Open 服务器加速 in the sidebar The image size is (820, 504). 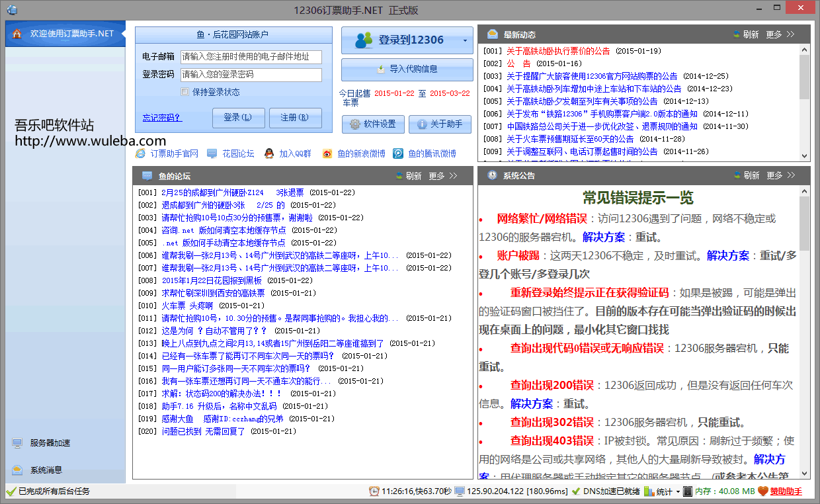point(50,443)
